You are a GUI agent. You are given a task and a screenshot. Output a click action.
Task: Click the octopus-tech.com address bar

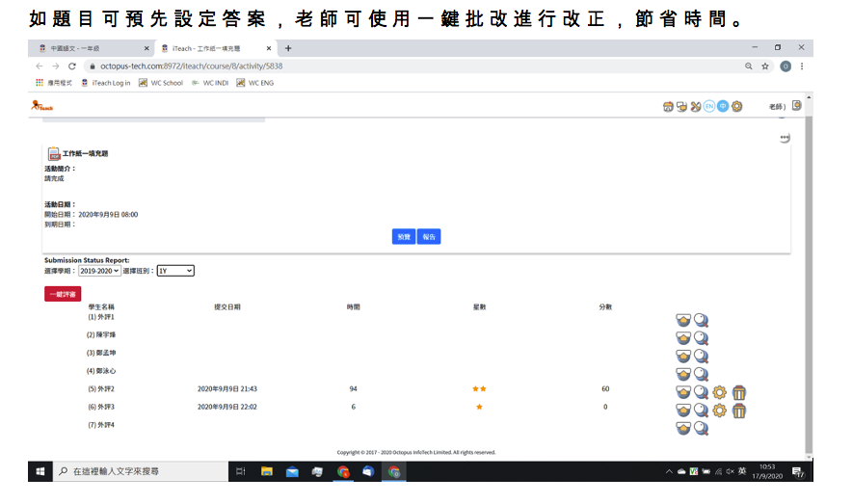413,66
